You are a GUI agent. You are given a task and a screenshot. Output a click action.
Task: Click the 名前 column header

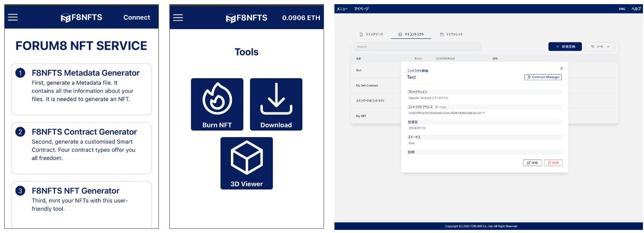359,59
